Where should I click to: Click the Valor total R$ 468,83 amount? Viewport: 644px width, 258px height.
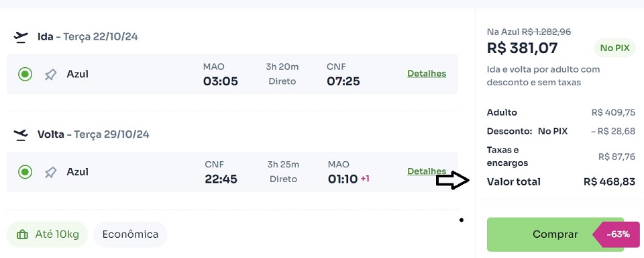pyautogui.click(x=609, y=181)
